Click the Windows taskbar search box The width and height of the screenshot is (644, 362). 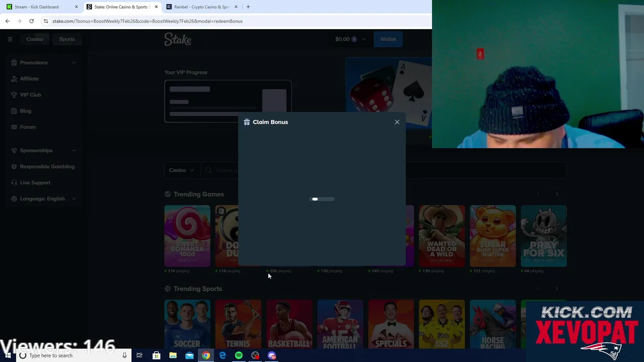pyautogui.click(x=73, y=355)
